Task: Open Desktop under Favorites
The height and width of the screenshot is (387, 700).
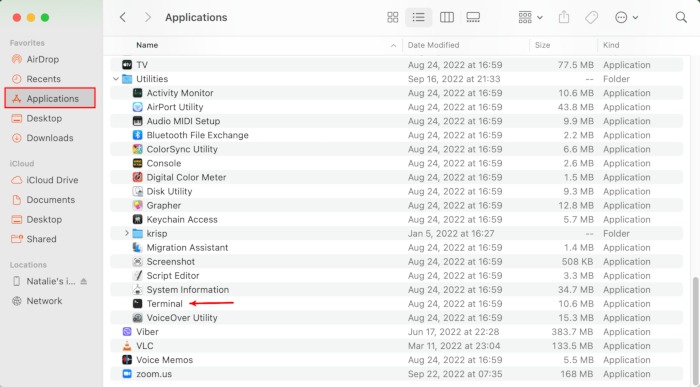Action: click(x=44, y=118)
